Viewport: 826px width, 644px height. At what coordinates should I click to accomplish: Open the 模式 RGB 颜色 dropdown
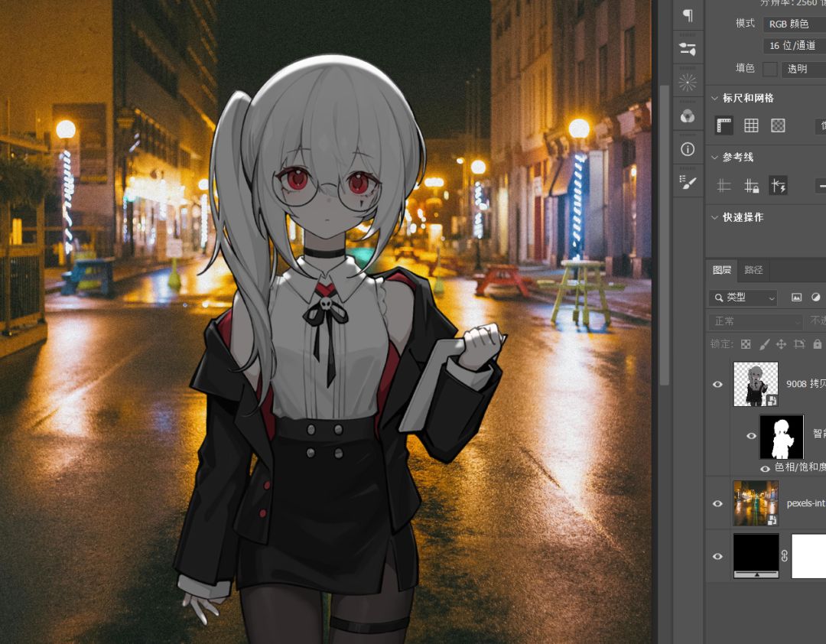[x=795, y=24]
